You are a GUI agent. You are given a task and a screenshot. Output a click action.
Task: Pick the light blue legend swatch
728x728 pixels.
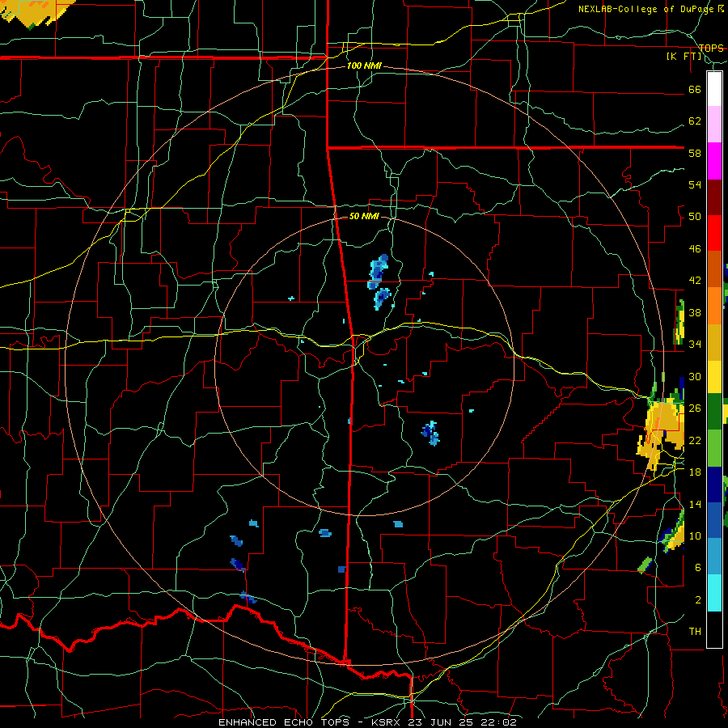714,557
